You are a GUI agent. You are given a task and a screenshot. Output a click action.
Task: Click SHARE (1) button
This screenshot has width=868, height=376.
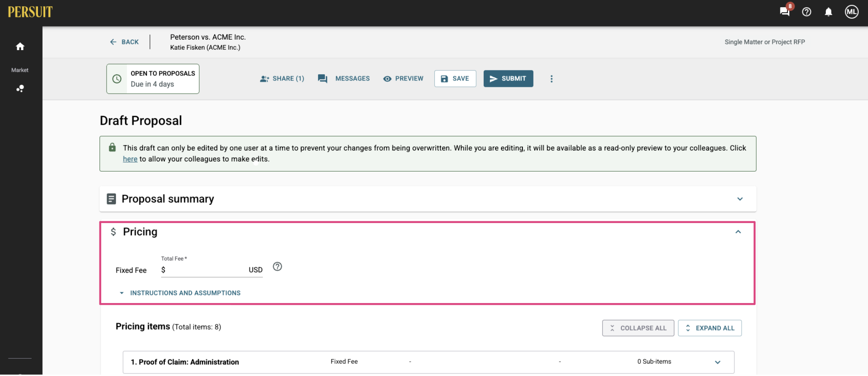pos(282,78)
